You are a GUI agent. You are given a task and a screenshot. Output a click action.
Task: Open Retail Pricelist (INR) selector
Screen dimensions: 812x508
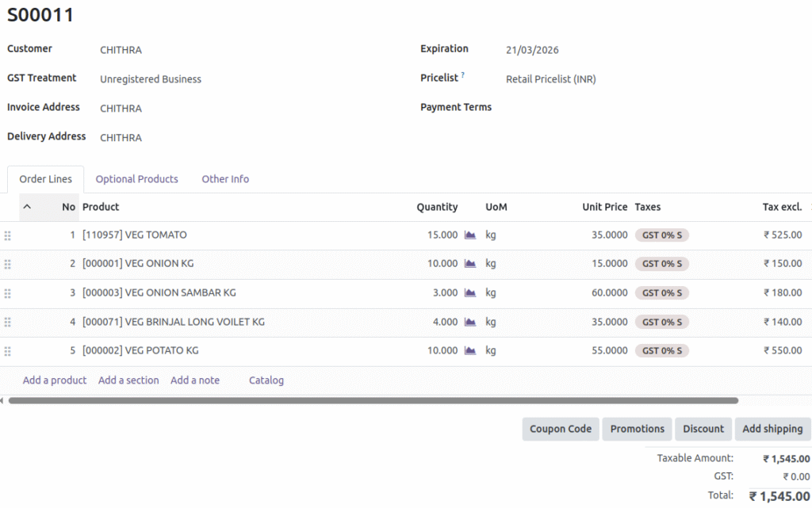(x=550, y=79)
